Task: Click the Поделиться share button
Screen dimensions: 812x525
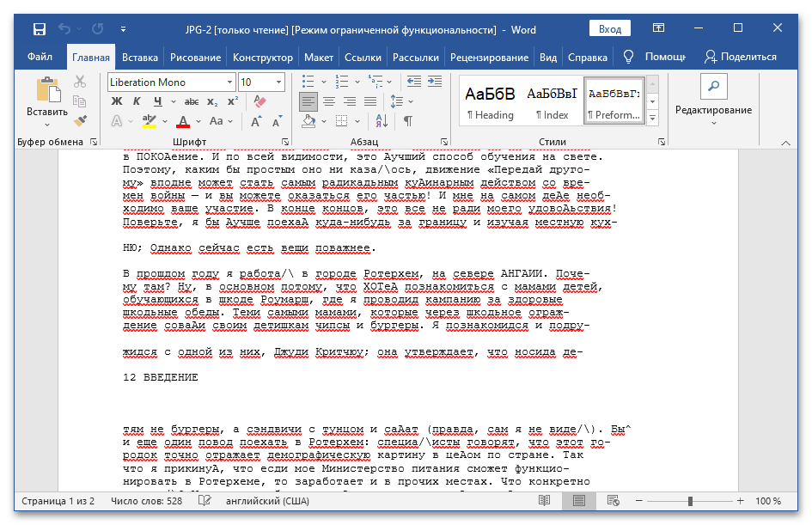Action: click(x=741, y=57)
